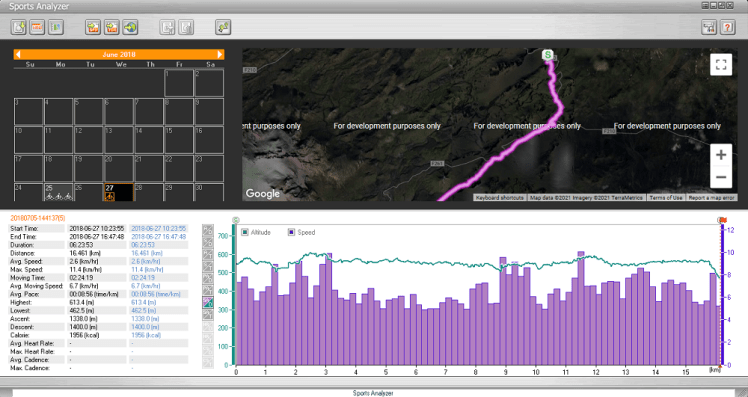Click the bike activity icon on June 27
The image size is (748, 397).
tap(110, 196)
